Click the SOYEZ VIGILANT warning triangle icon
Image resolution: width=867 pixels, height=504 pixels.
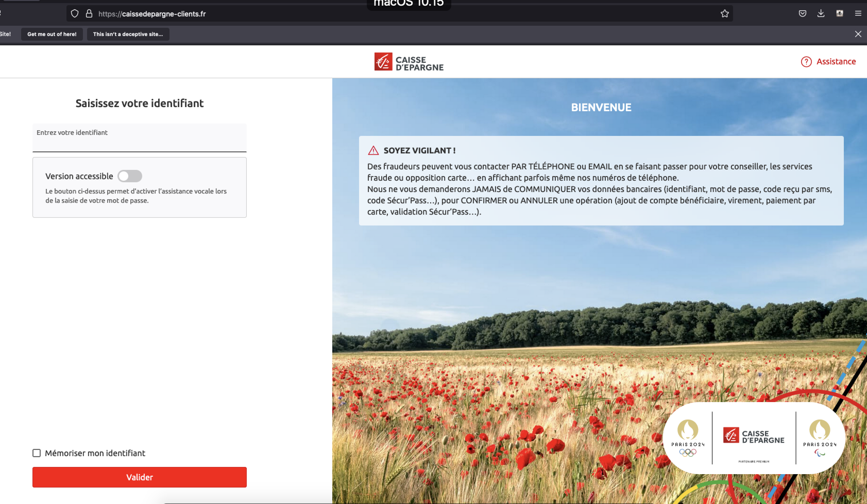point(373,151)
